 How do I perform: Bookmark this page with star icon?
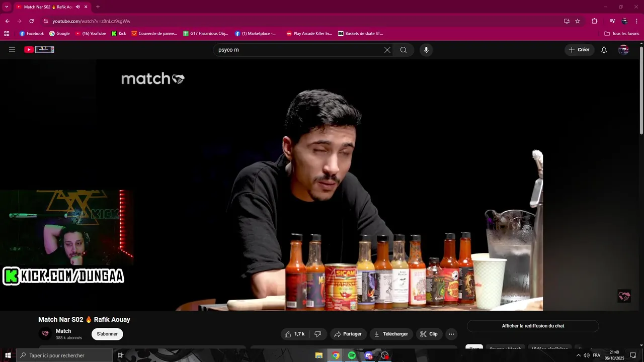(x=578, y=21)
